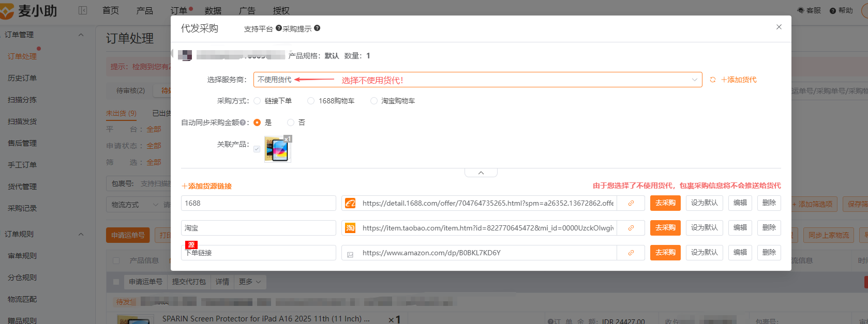
Task: Open 扫描分拣 in sidebar
Action: [22, 100]
